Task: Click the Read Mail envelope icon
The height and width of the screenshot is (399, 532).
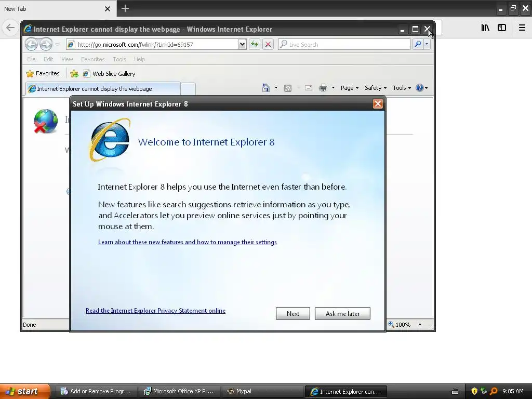Action: (309, 88)
